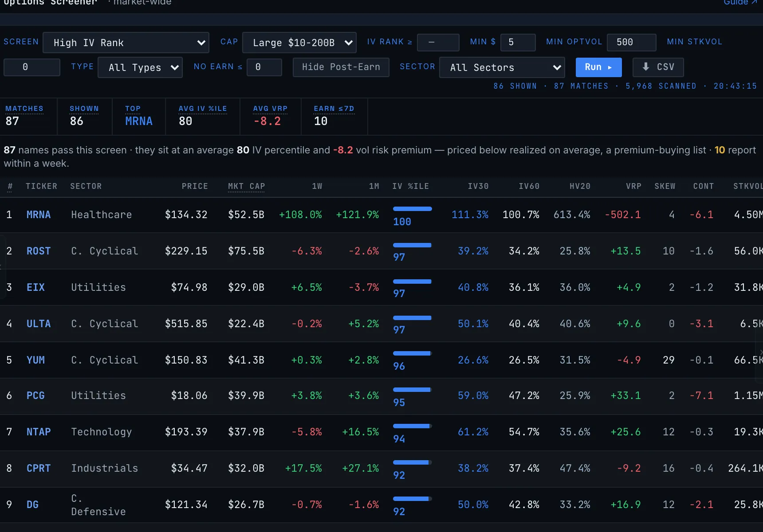Toggle the Hide Post-Earn filter
Image resolution: width=763 pixels, height=532 pixels.
pos(341,67)
